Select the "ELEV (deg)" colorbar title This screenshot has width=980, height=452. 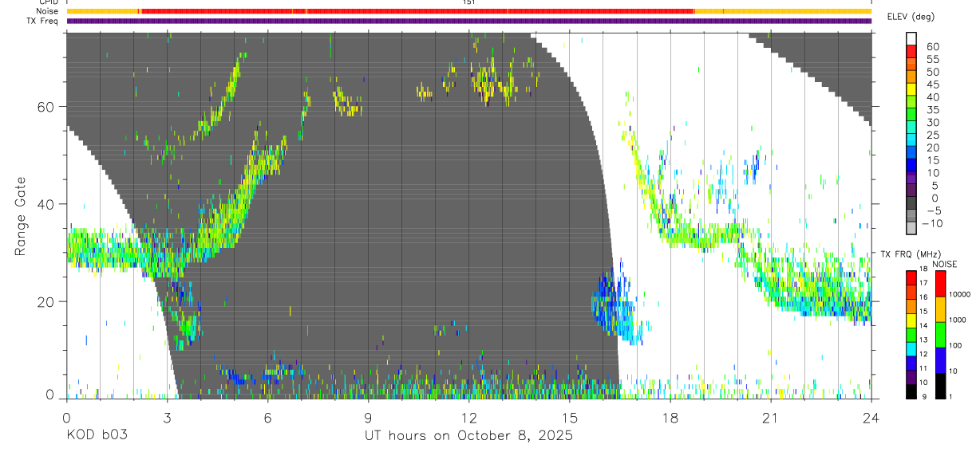911,16
